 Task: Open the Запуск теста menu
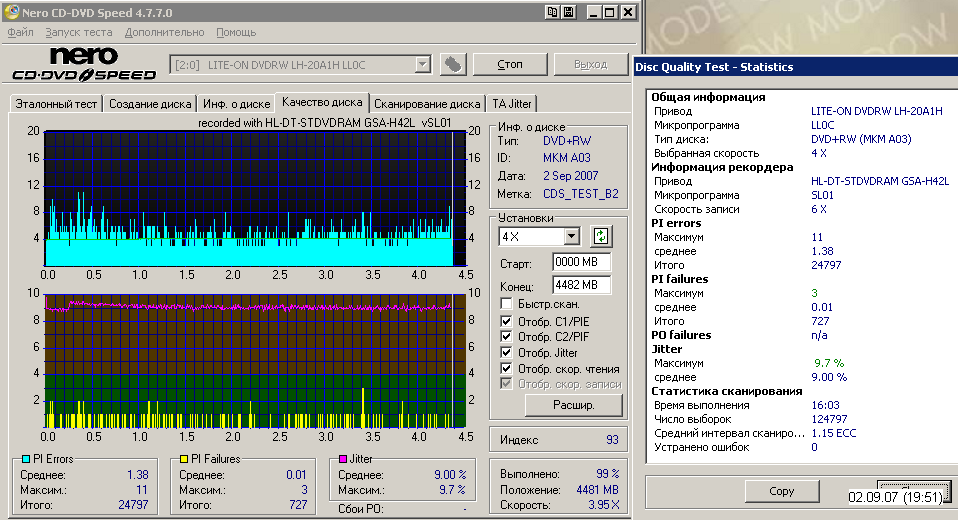[x=79, y=33]
